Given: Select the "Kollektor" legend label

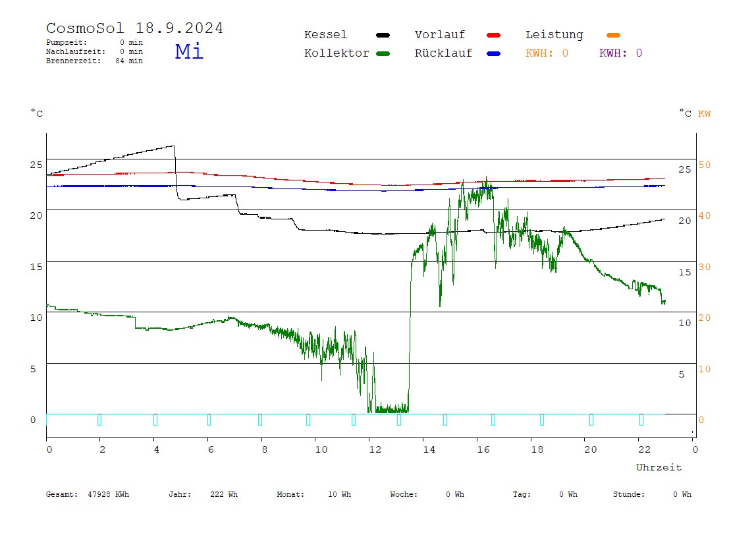Looking at the screenshot, I should coord(337,53).
